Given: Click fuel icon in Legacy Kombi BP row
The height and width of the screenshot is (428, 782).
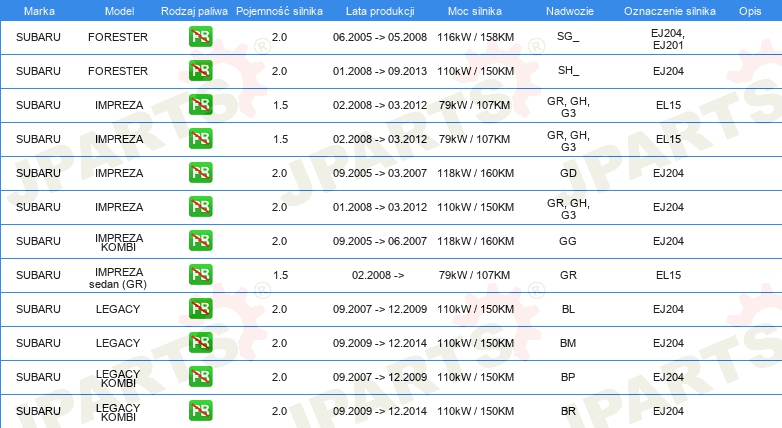Looking at the screenshot, I should [200, 377].
